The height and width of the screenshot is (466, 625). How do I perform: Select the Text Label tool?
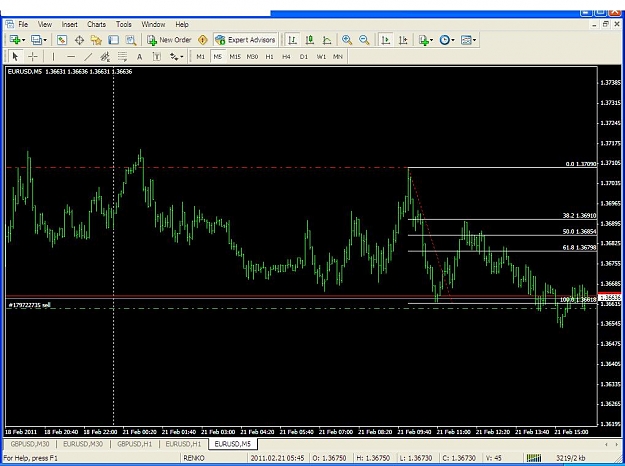point(157,57)
